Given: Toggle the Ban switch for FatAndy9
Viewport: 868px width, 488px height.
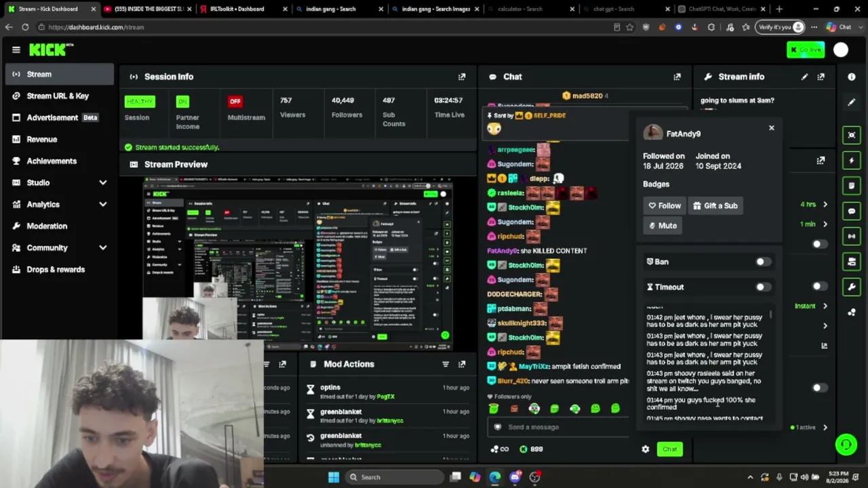Looking at the screenshot, I should (x=763, y=262).
